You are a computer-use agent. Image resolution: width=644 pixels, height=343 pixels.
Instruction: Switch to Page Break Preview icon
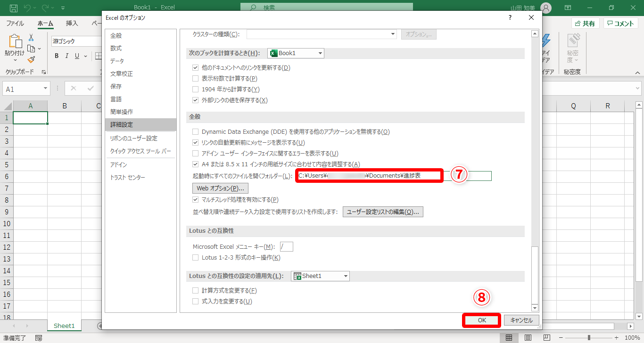click(547, 338)
